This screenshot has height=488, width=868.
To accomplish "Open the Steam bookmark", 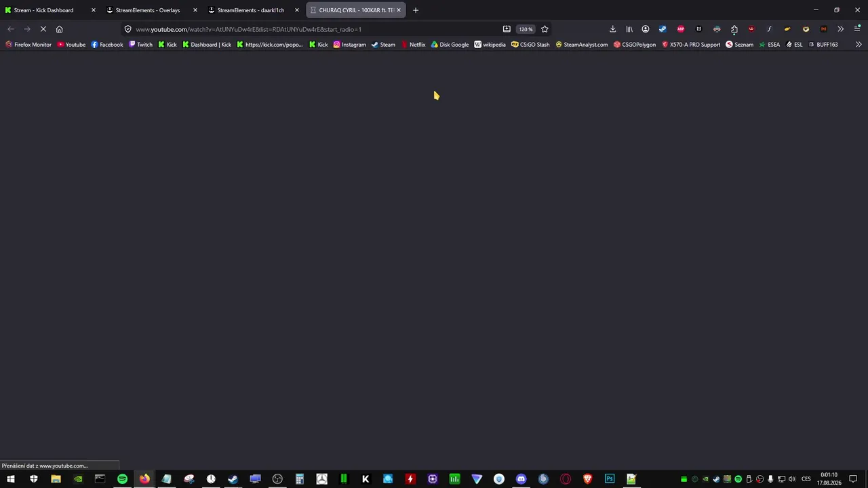I will [x=383, y=45].
